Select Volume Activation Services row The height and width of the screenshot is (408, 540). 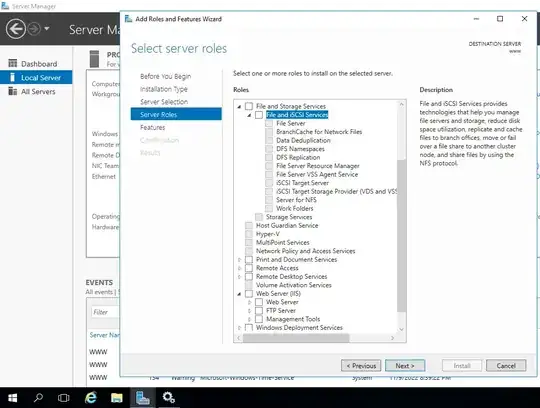pos(293,285)
